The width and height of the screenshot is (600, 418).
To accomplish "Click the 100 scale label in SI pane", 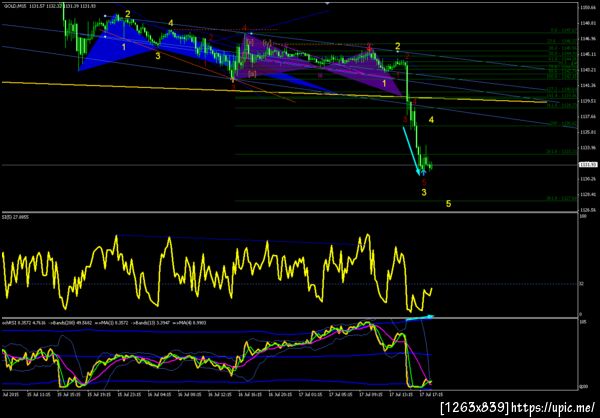I will [582, 217].
